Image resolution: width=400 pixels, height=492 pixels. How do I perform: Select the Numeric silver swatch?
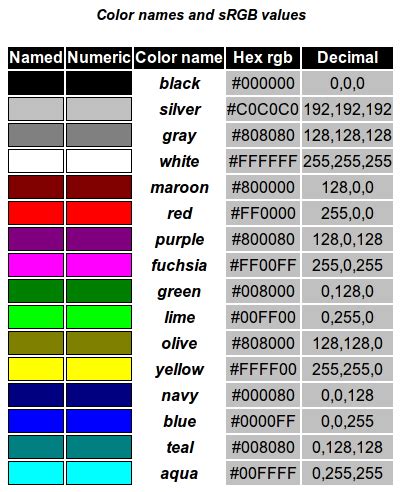pyautogui.click(x=99, y=109)
